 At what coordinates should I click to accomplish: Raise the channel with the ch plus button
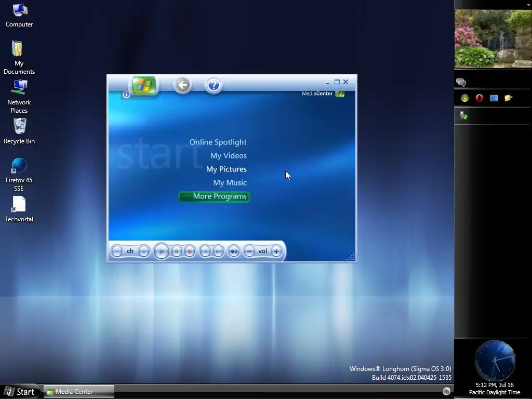pos(144,251)
